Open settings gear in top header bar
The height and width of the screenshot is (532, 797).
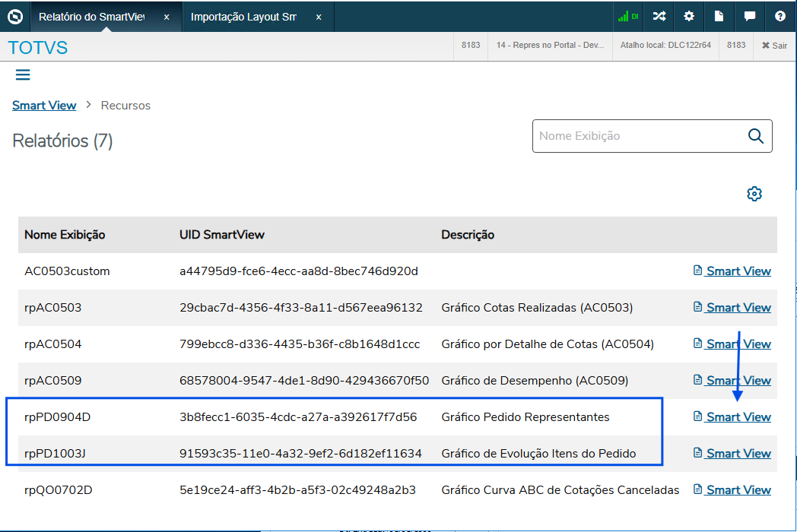(x=689, y=16)
